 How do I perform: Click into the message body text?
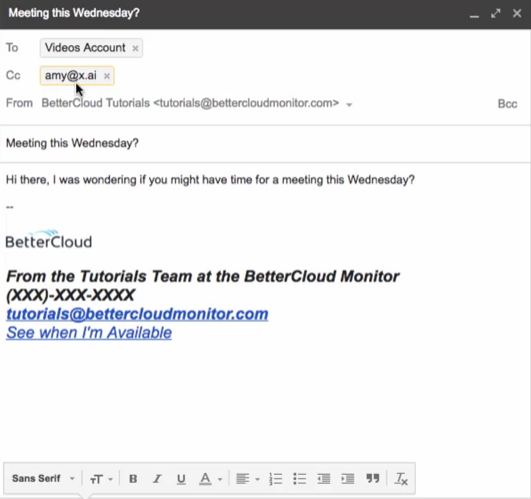(x=210, y=179)
